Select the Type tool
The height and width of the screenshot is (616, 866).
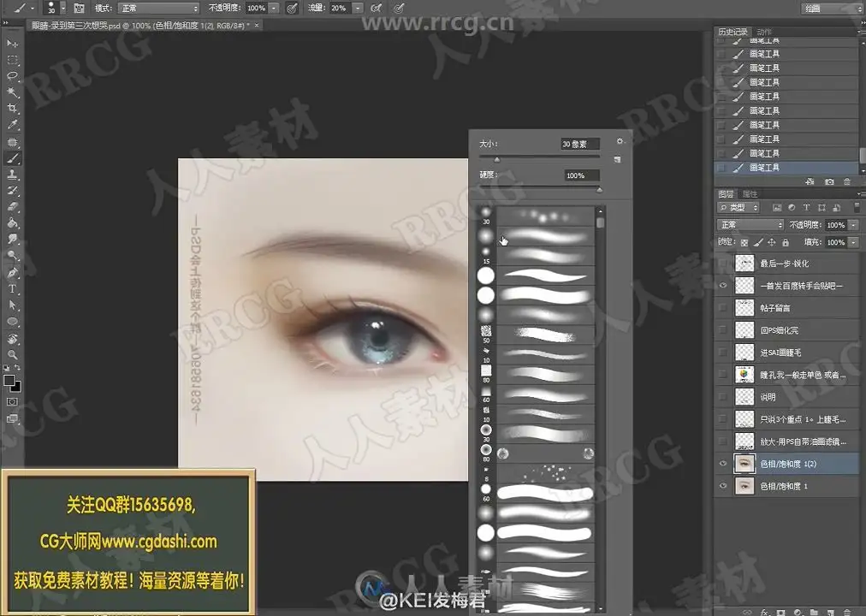coord(12,288)
